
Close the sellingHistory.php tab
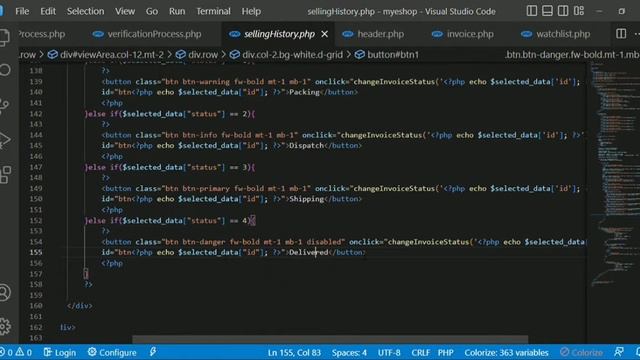tap(324, 34)
